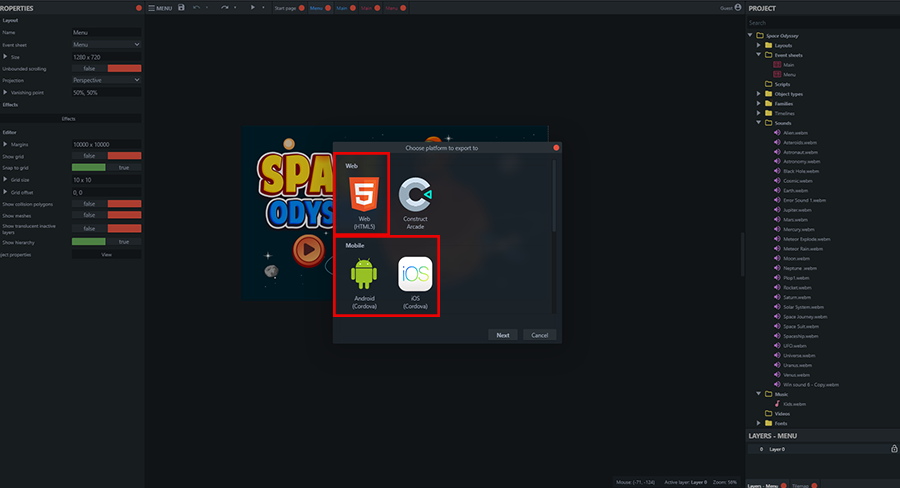The image size is (900, 488).
Task: Expand the Layouts folder in project tree
Action: coord(758,45)
